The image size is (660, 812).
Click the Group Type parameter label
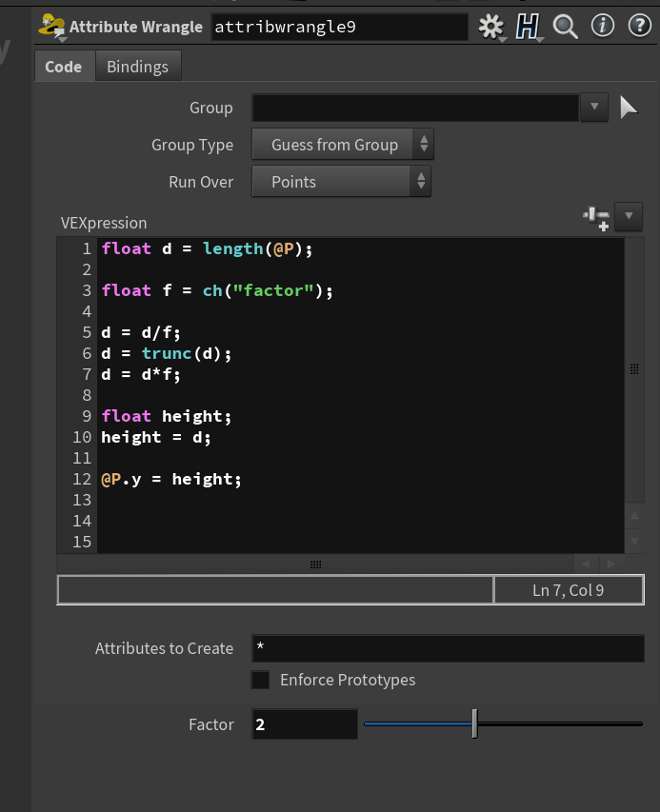click(192, 145)
